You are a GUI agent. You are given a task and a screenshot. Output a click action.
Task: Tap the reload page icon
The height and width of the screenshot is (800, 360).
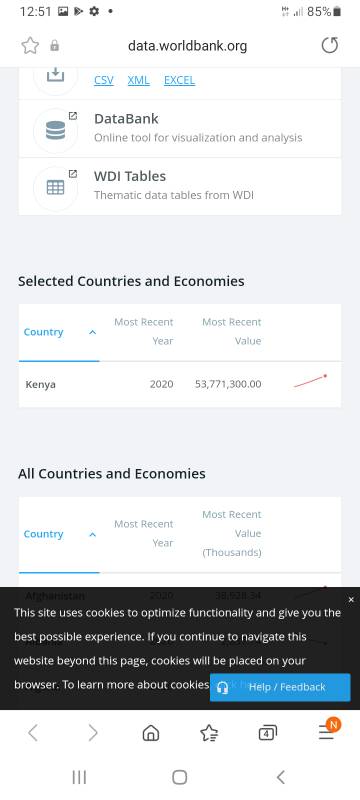point(329,46)
